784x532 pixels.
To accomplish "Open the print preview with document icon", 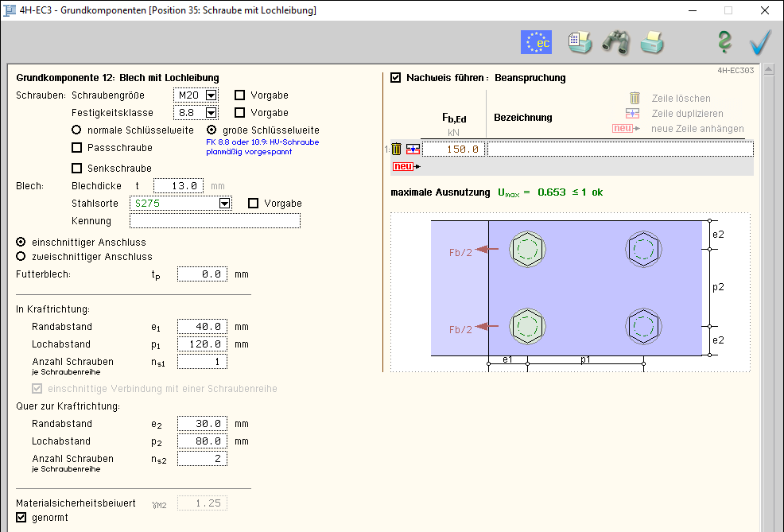I will click(580, 42).
